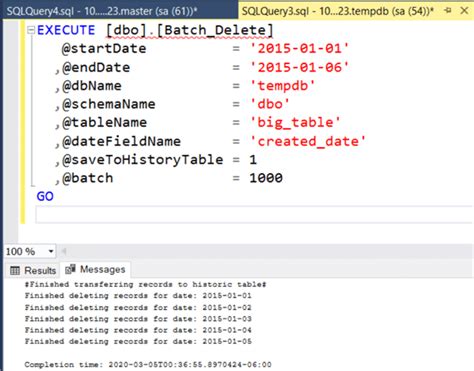The height and width of the screenshot is (371, 474).
Task: Click the @schemaName parameter
Action: pyautogui.click(x=108, y=104)
